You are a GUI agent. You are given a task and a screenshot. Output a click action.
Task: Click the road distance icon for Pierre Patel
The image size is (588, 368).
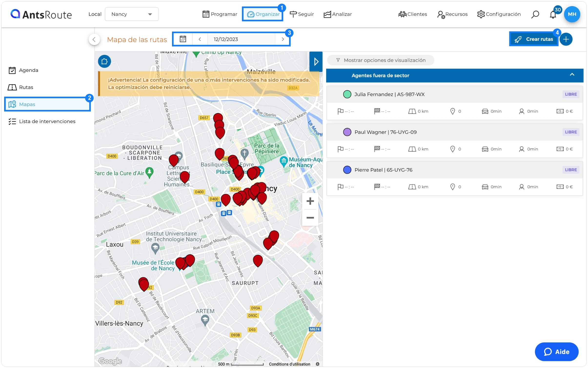pyautogui.click(x=412, y=187)
